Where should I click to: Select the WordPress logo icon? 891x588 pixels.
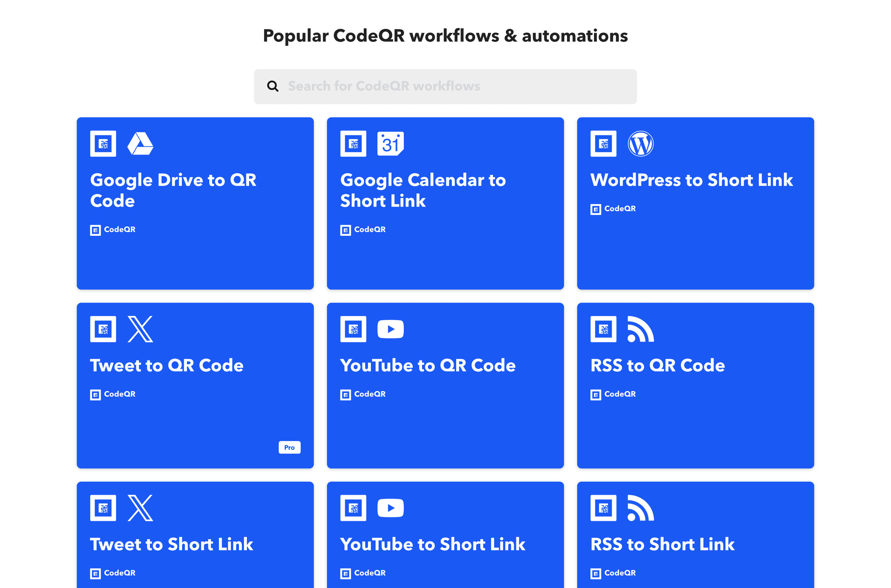(641, 144)
